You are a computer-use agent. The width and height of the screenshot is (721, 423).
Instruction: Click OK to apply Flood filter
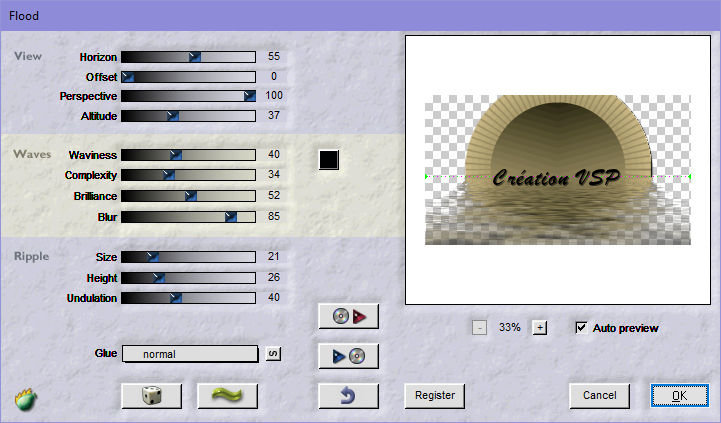tap(680, 396)
